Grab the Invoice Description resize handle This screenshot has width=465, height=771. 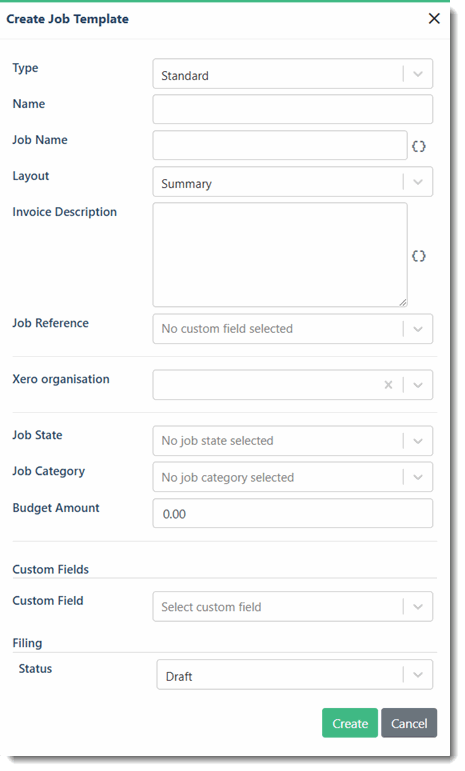tap(403, 302)
